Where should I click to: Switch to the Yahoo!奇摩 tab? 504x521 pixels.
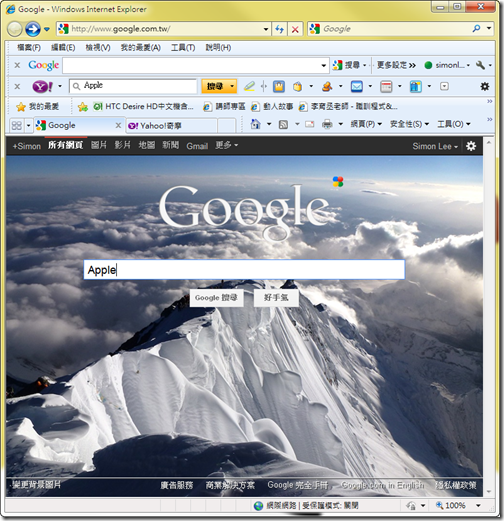pos(171,126)
